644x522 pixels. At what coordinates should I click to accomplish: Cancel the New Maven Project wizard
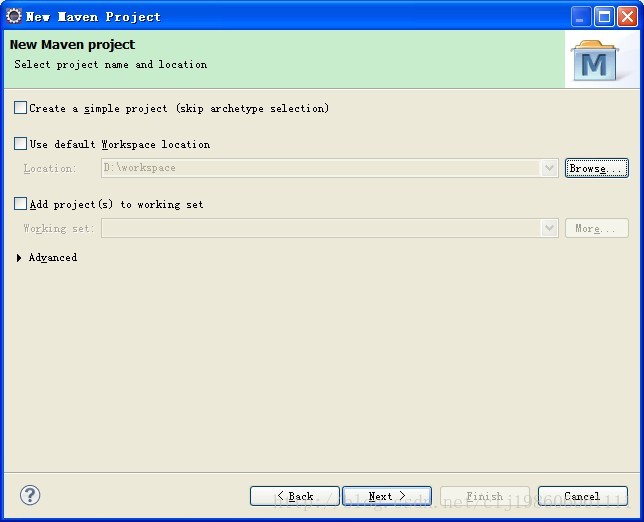pyautogui.click(x=583, y=496)
